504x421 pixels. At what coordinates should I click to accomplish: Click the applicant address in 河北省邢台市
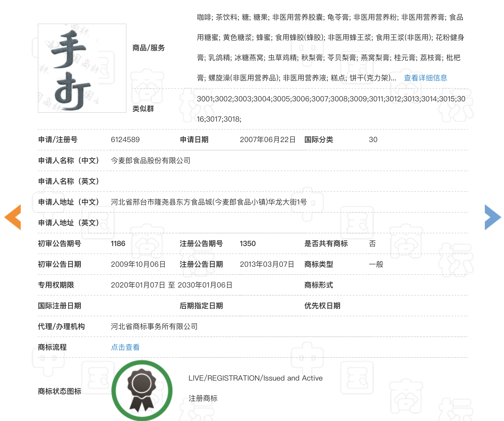[209, 202]
